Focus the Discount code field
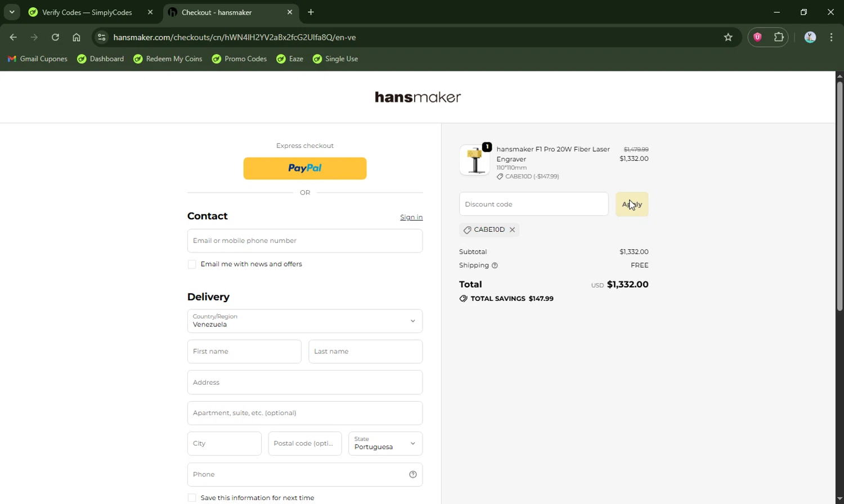The height and width of the screenshot is (504, 844). (x=534, y=204)
